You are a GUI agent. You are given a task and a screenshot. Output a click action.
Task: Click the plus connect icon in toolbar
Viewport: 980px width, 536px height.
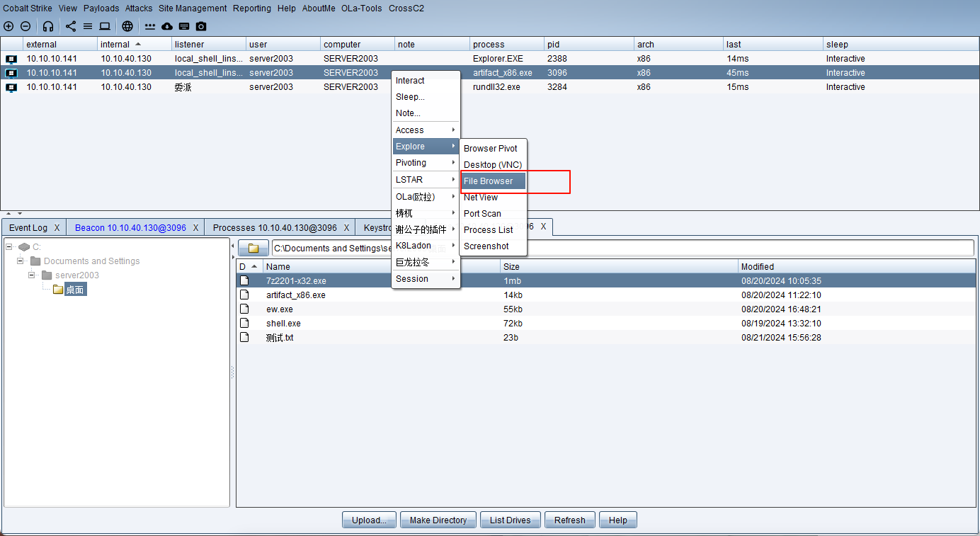8,26
